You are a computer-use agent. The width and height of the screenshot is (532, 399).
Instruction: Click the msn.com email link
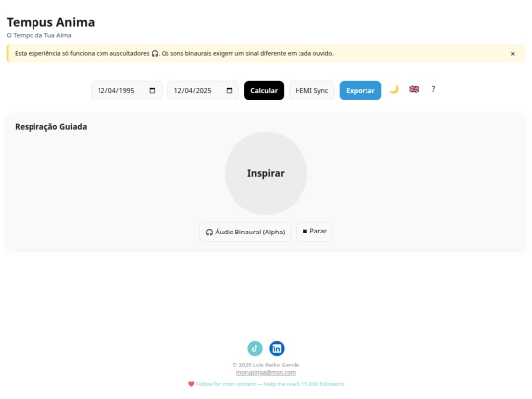pyautogui.click(x=266, y=372)
